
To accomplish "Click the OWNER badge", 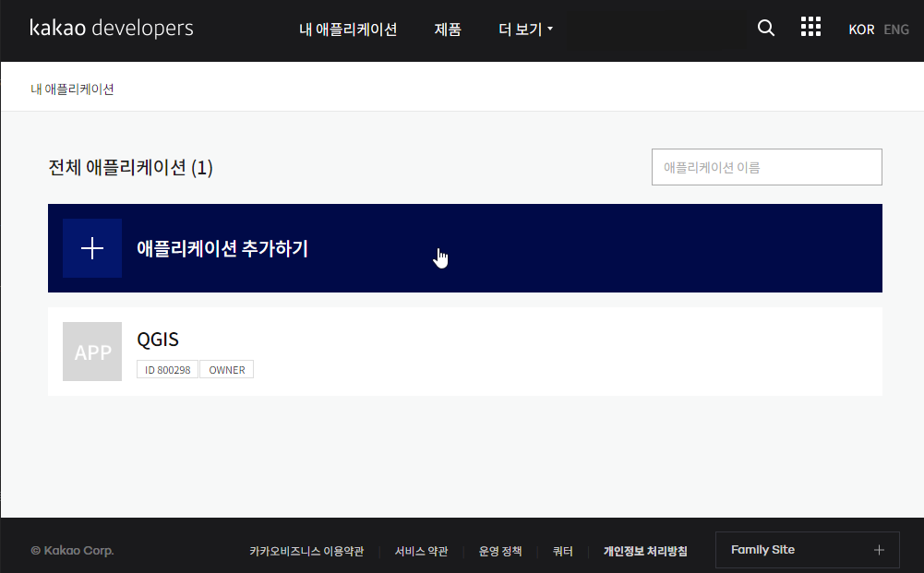I will click(x=227, y=370).
